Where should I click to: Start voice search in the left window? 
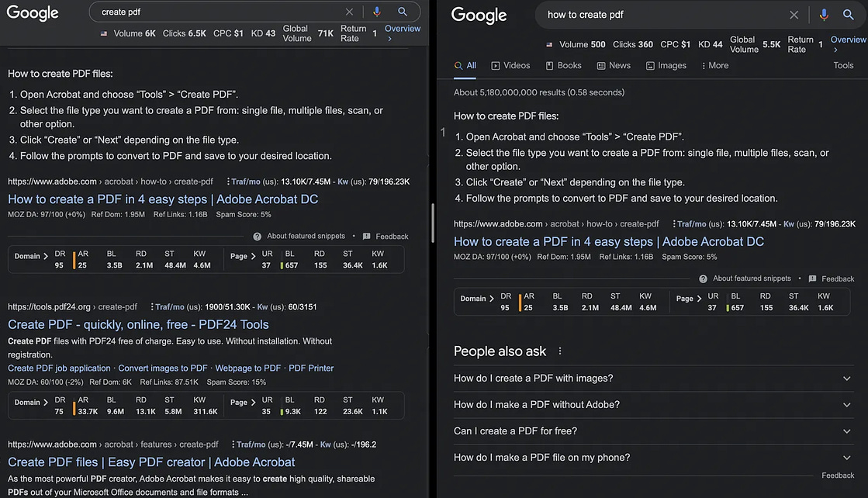tap(376, 12)
